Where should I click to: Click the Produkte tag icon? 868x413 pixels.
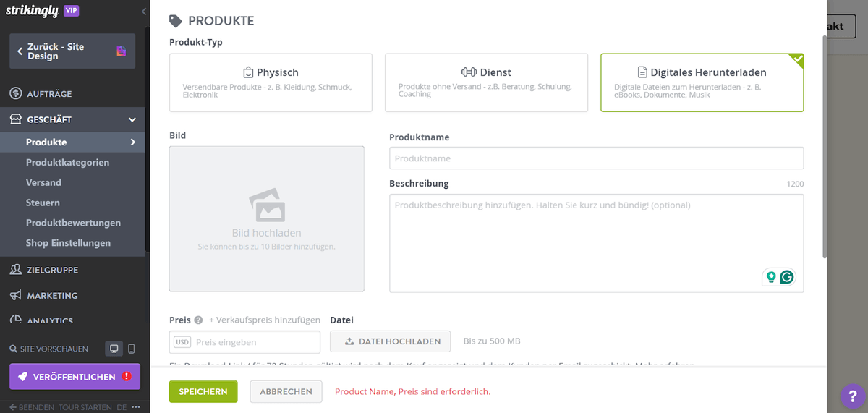point(175,21)
